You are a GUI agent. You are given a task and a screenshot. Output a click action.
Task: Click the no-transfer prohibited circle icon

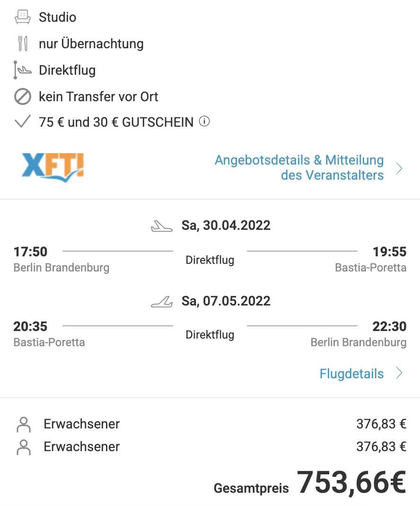[x=23, y=96]
